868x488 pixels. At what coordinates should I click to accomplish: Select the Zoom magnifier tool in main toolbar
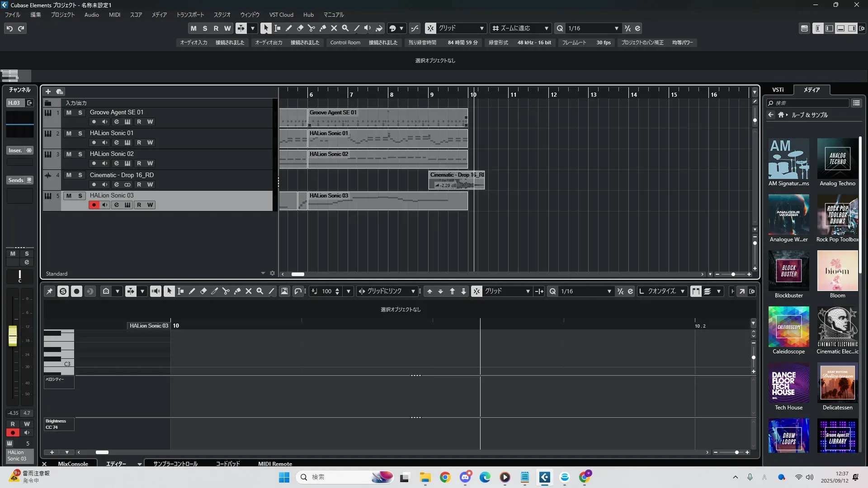[345, 28]
